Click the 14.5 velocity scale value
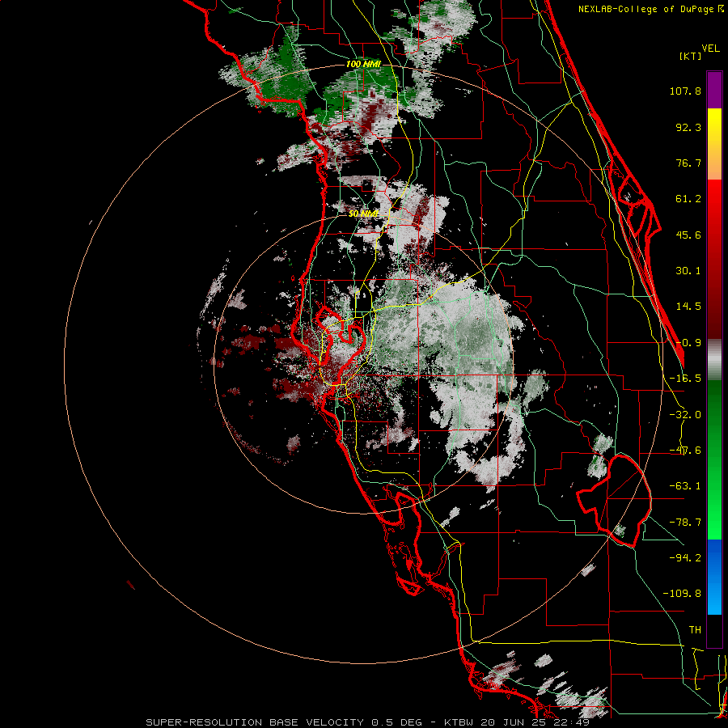 click(x=688, y=307)
